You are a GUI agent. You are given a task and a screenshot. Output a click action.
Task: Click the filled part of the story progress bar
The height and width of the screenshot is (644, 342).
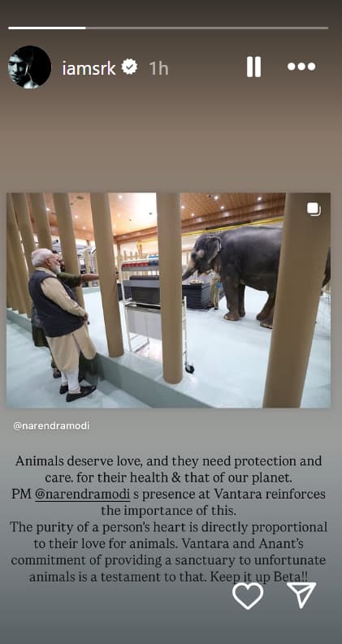click(x=47, y=28)
